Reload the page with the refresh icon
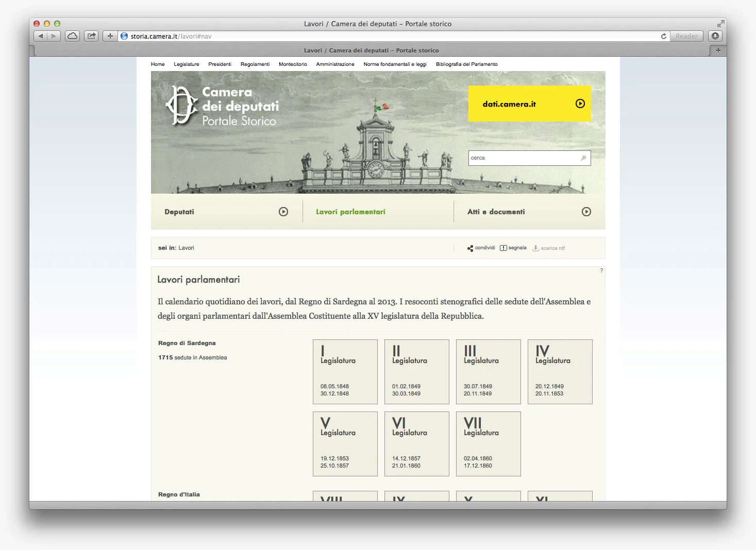The image size is (756, 550). point(664,36)
